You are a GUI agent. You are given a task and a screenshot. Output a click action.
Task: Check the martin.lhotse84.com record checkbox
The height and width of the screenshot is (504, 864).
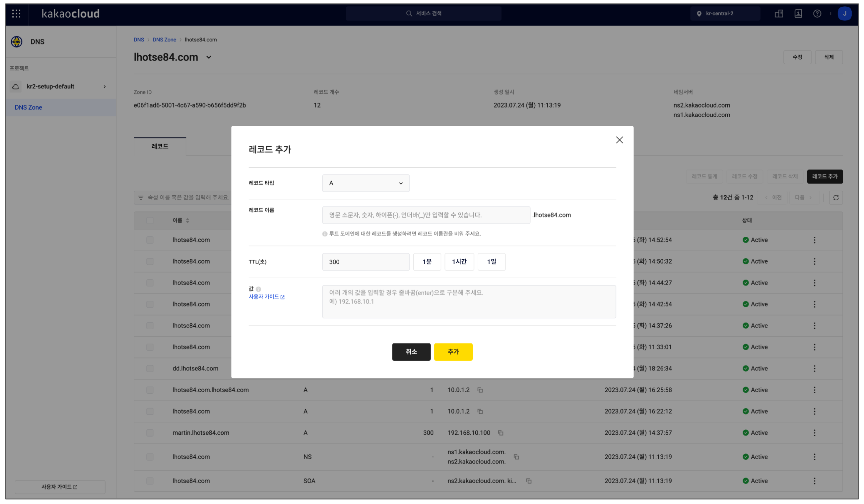point(150,433)
